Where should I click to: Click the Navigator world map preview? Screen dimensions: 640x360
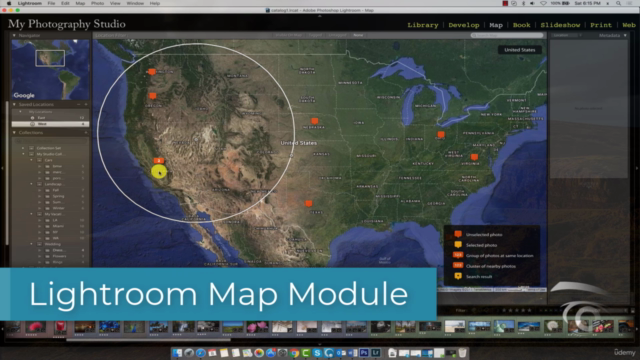tap(50, 70)
